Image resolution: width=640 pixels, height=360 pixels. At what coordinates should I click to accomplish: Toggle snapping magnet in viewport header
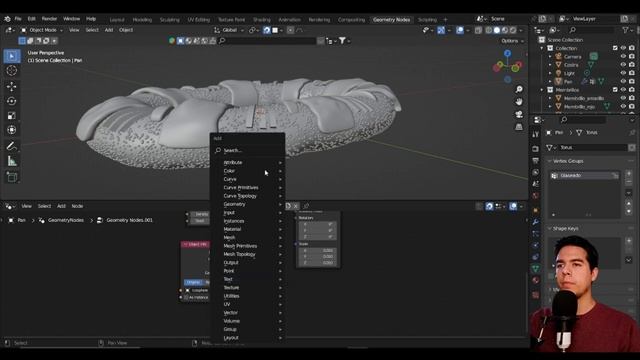[x=267, y=30]
